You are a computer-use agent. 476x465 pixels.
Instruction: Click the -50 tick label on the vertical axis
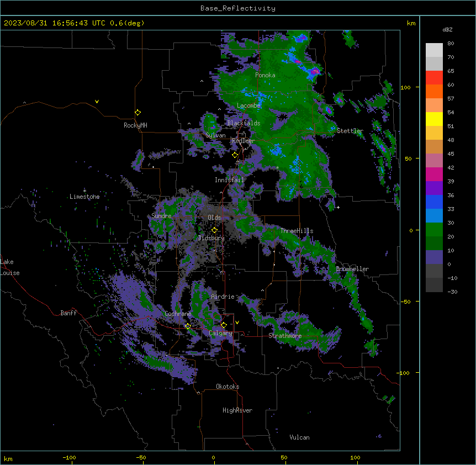(x=405, y=302)
